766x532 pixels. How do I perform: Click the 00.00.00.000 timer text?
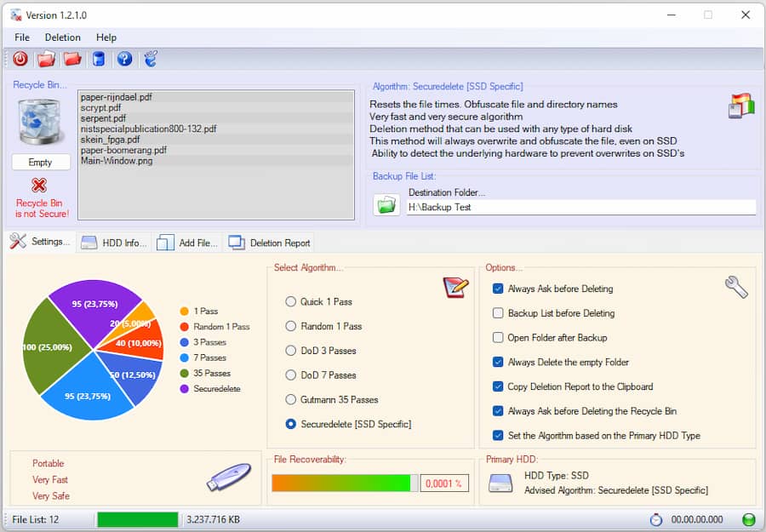(x=697, y=519)
